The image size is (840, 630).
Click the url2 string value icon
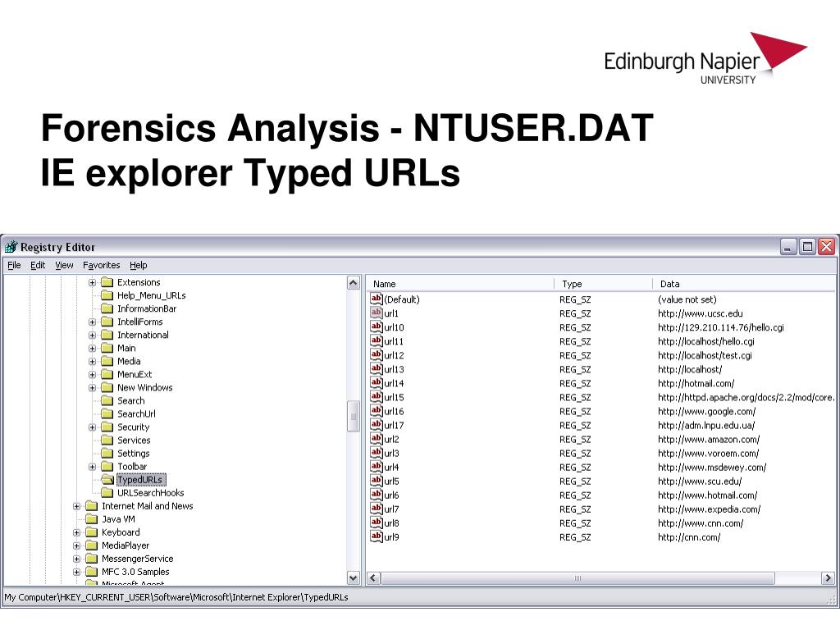(x=377, y=439)
